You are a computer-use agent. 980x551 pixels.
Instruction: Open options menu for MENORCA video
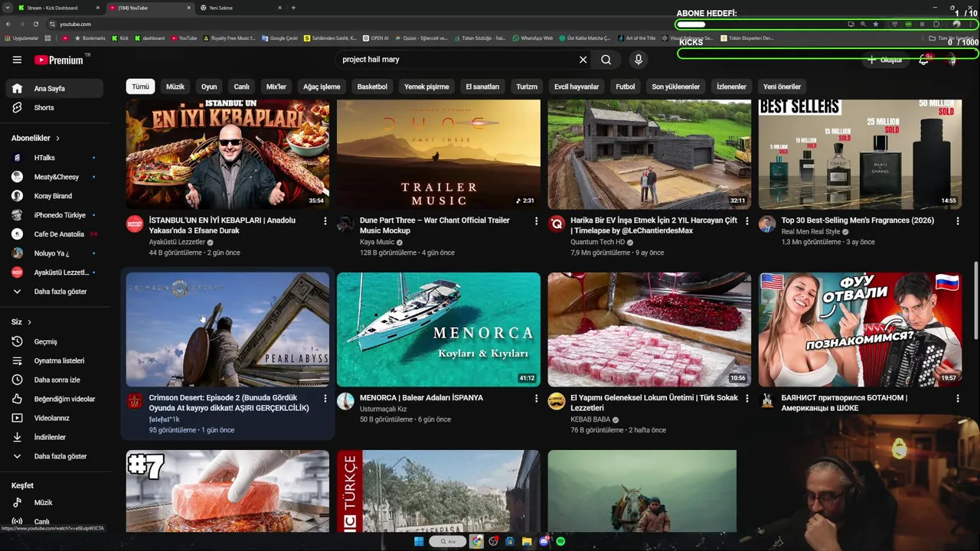click(536, 399)
